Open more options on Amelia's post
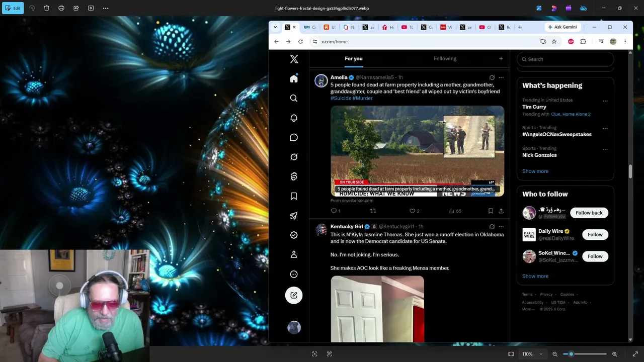 click(x=501, y=77)
